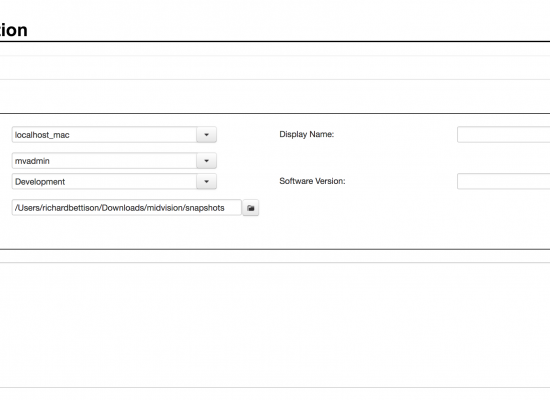Expand the Development dropdown arrow
The height and width of the screenshot is (400, 550).
pos(206,181)
